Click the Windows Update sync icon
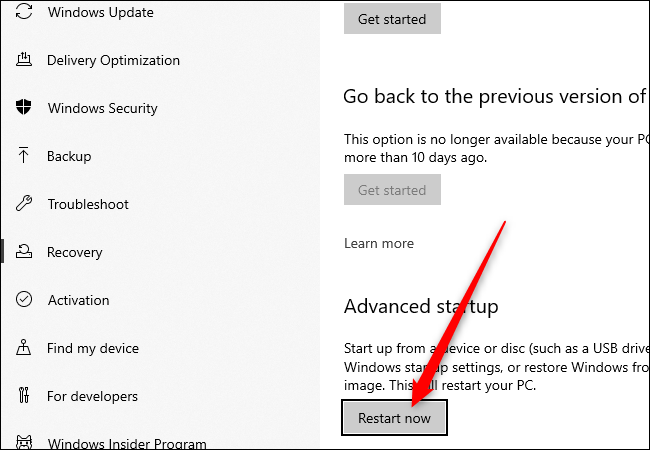The image size is (650, 450). 23,13
